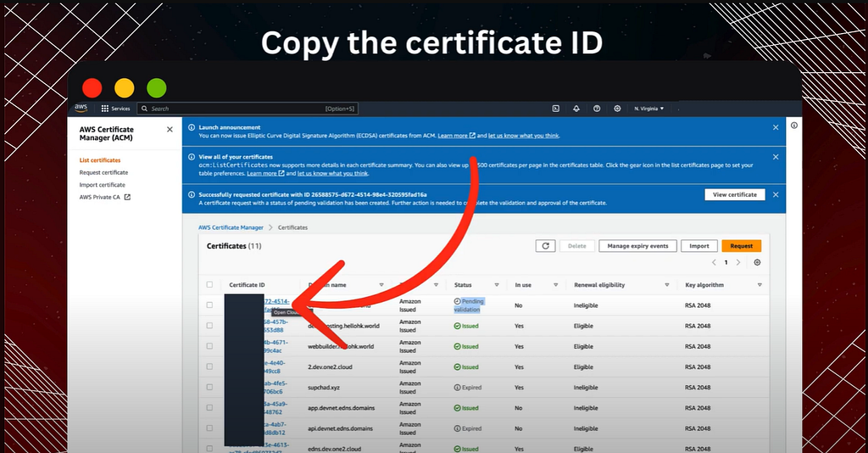Click the info icon on the Launch announcement banner

tap(192, 127)
